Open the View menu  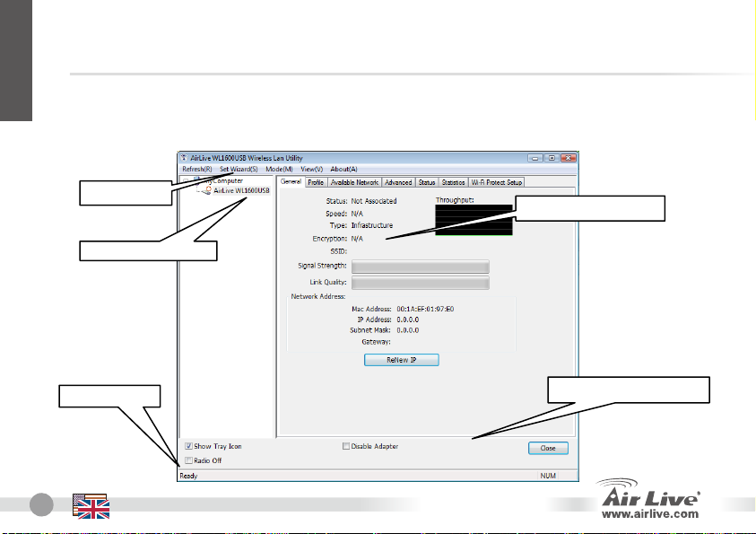[x=312, y=169]
